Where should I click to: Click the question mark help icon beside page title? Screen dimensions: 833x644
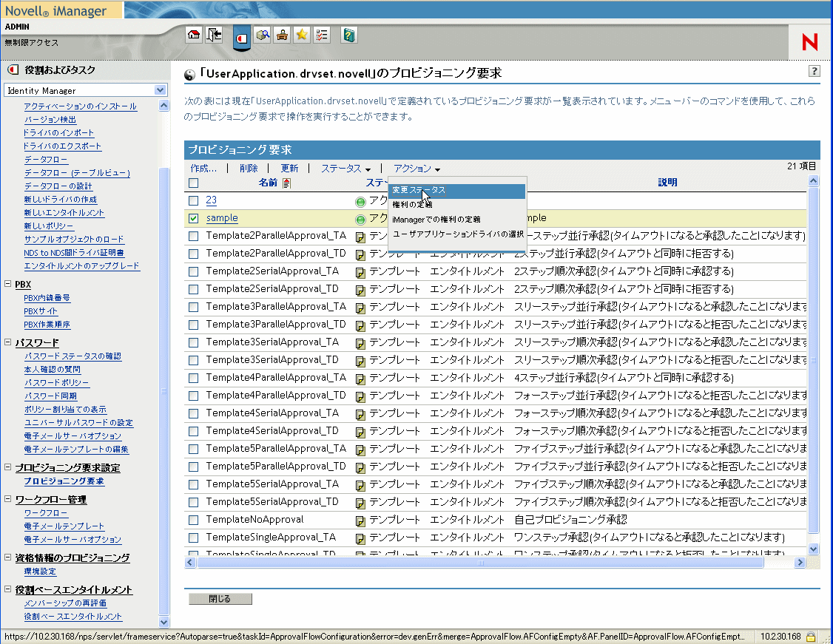tap(814, 72)
